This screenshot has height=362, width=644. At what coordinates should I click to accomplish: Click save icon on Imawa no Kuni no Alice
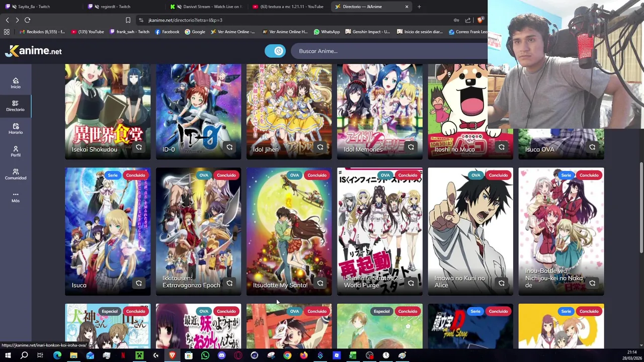502,283
